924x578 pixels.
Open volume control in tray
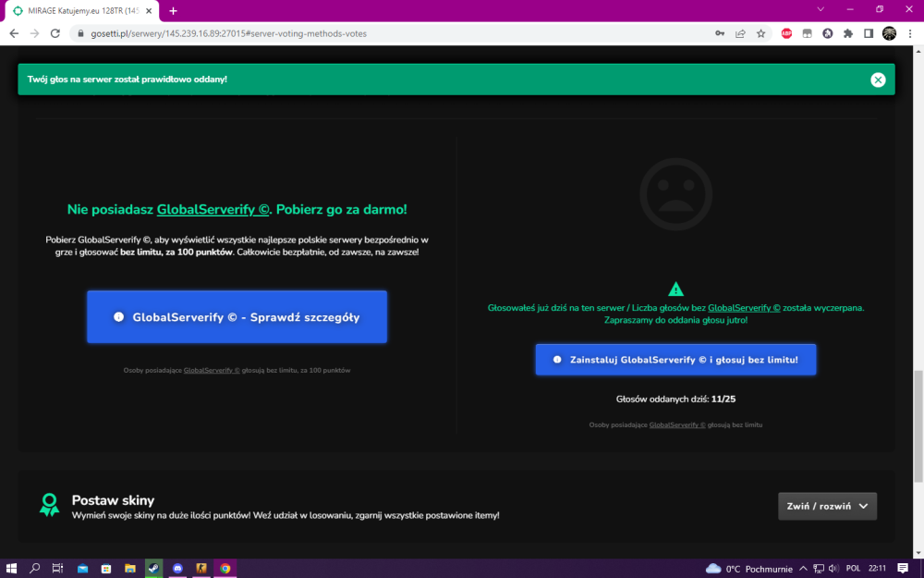click(x=833, y=569)
